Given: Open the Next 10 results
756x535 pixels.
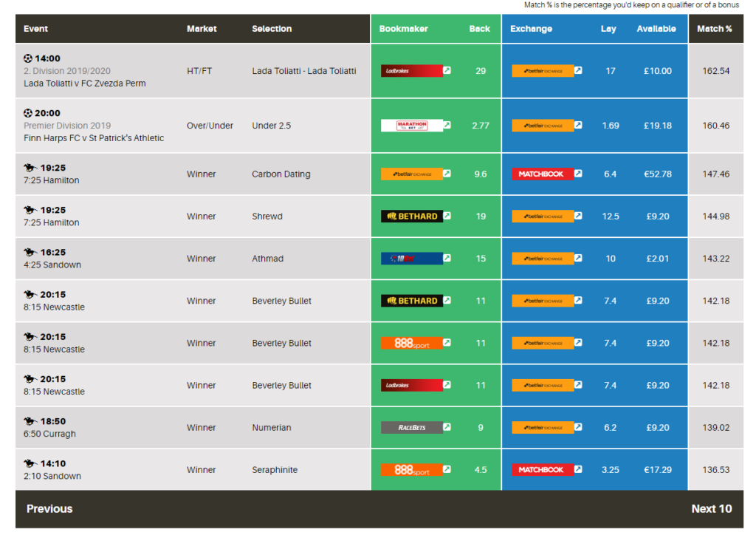Looking at the screenshot, I should tap(711, 509).
